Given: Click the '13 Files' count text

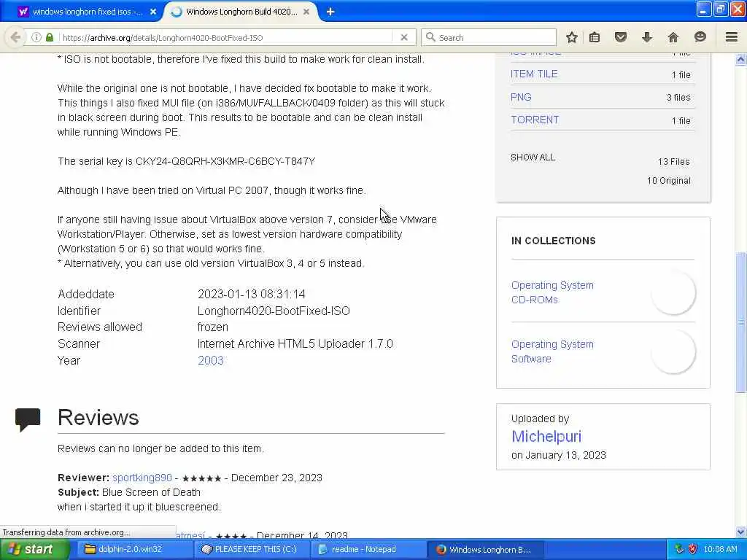Looking at the screenshot, I should pyautogui.click(x=673, y=162).
